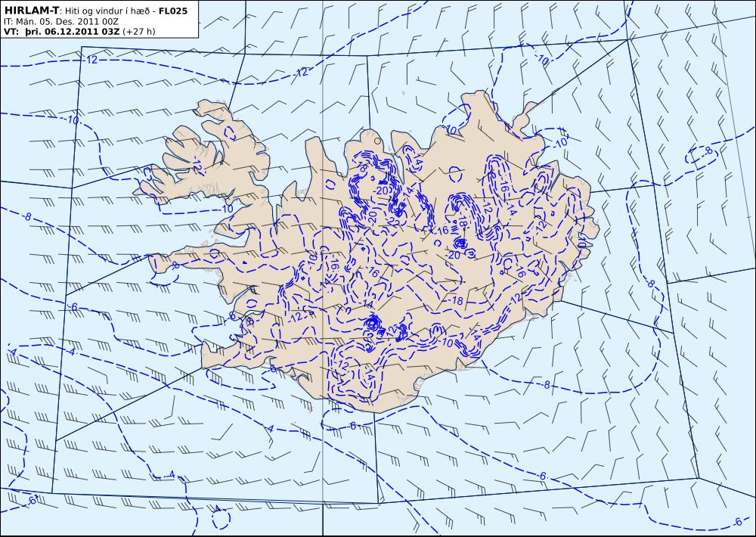Click the '(+27 h)' forecast offset text

pyautogui.click(x=139, y=32)
